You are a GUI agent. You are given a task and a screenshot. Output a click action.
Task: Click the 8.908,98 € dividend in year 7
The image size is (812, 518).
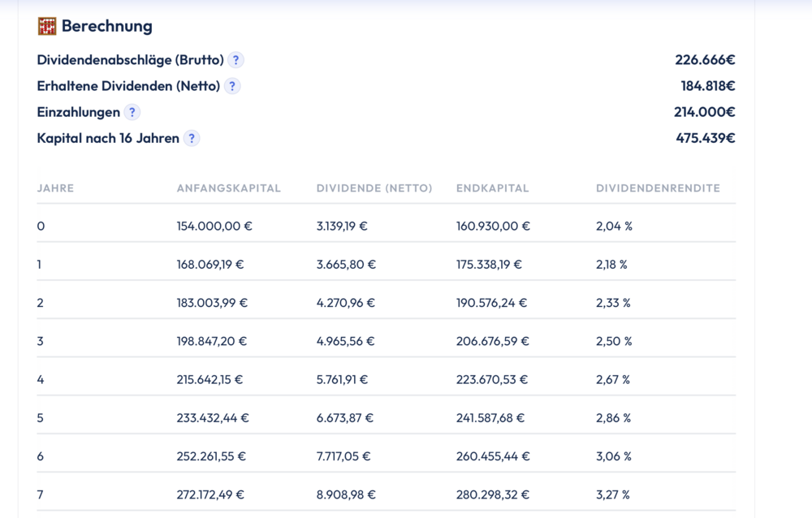coord(346,494)
